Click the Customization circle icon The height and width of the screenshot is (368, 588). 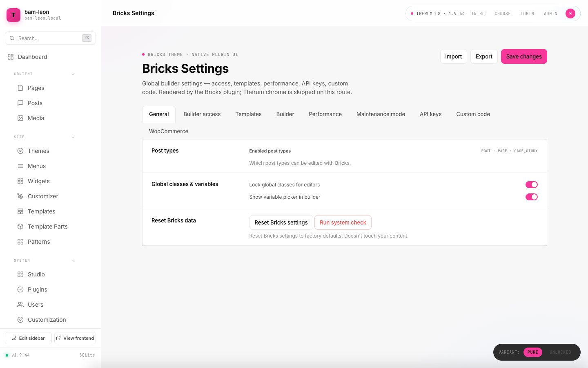(x=20, y=320)
